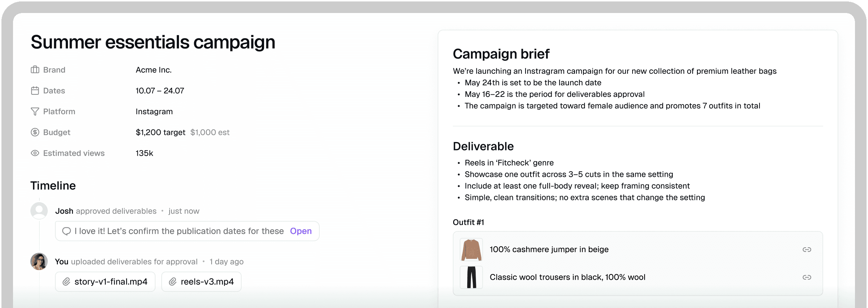Click the 'Deliverable' section heading

pos(483,146)
